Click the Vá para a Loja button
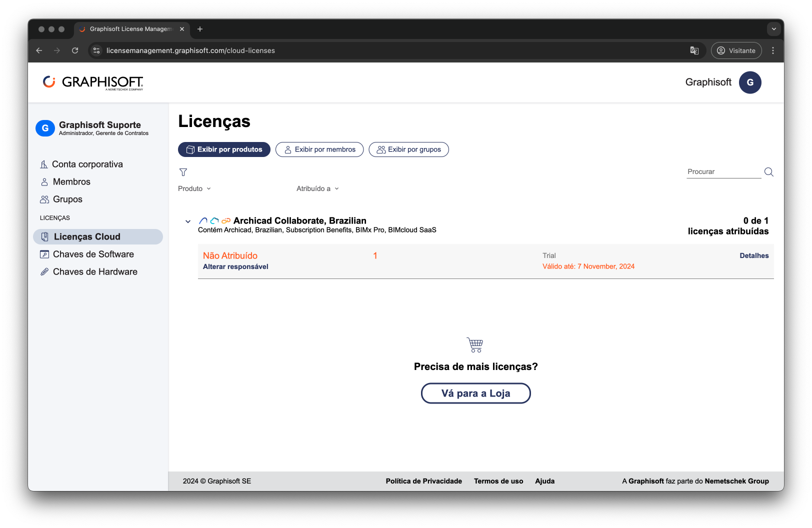This screenshot has width=812, height=528. [x=476, y=393]
